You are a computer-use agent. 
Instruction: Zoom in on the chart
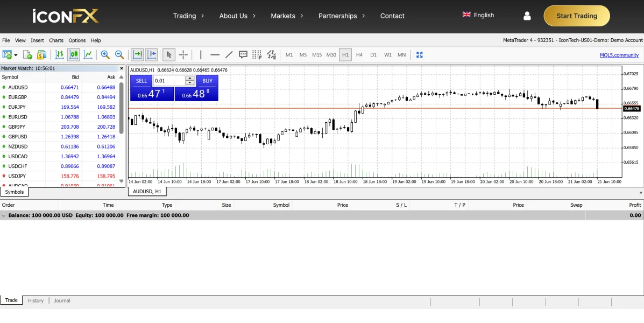coord(105,55)
